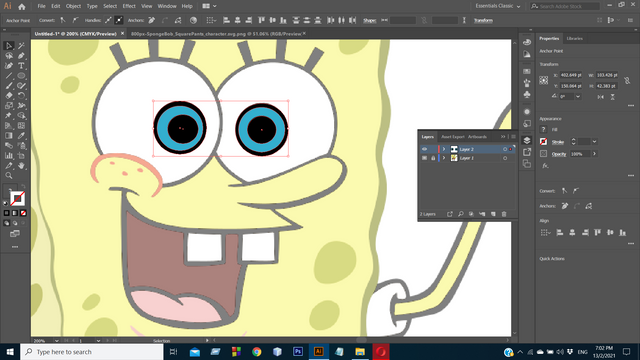640x360 pixels.
Task: Convert anchor to corner in control bar
Action: pyautogui.click(x=63, y=20)
